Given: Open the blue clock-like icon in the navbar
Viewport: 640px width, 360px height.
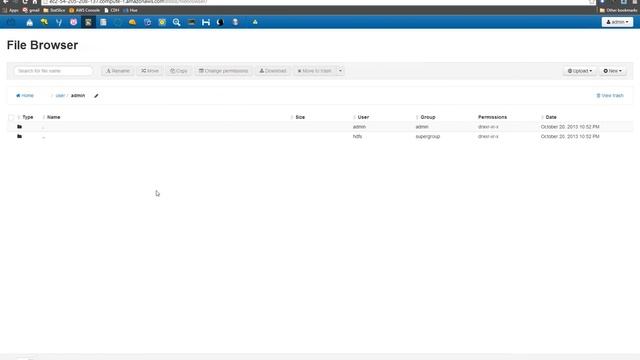Looking at the screenshot, I should pos(147,22).
